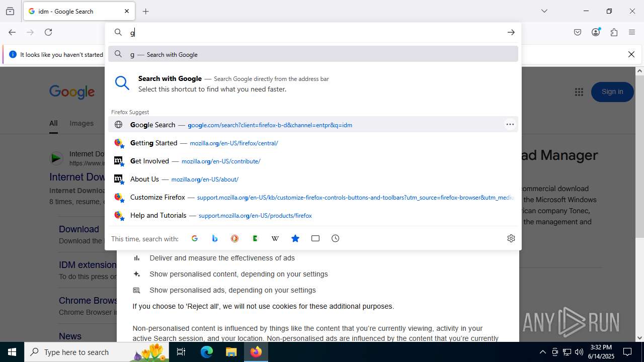
Task: Select the Get Involved bookmark suggestion
Action: (x=313, y=161)
